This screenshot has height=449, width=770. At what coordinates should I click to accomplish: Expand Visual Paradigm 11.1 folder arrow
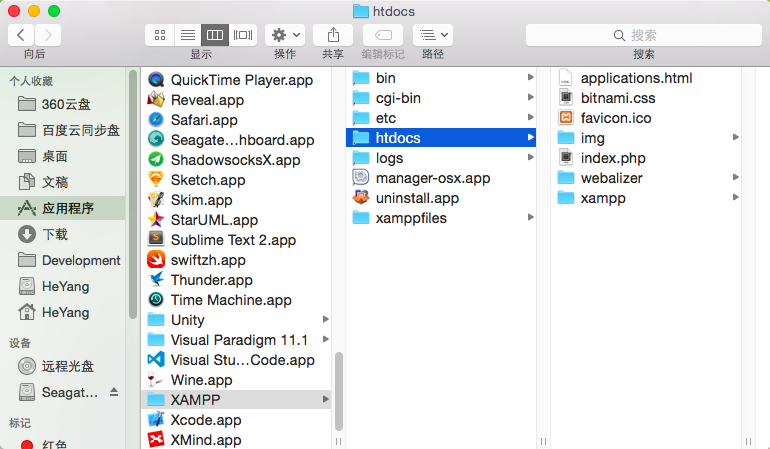pyautogui.click(x=326, y=339)
